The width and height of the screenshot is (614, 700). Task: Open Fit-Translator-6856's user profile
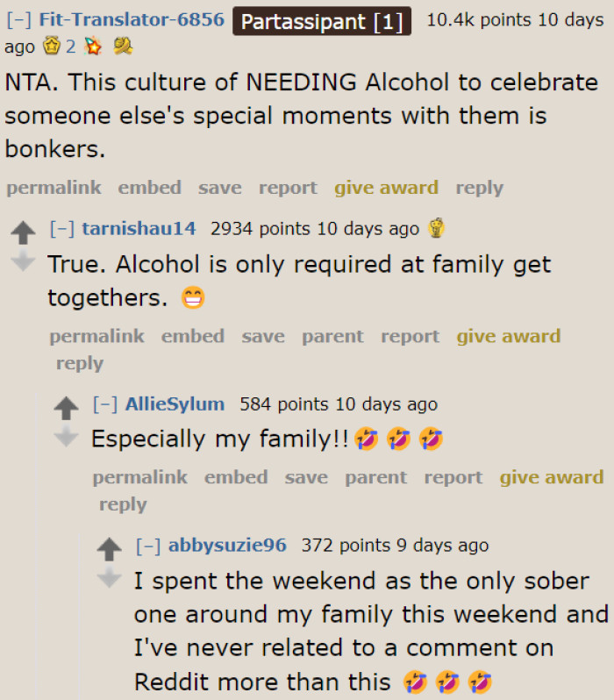[132, 20]
